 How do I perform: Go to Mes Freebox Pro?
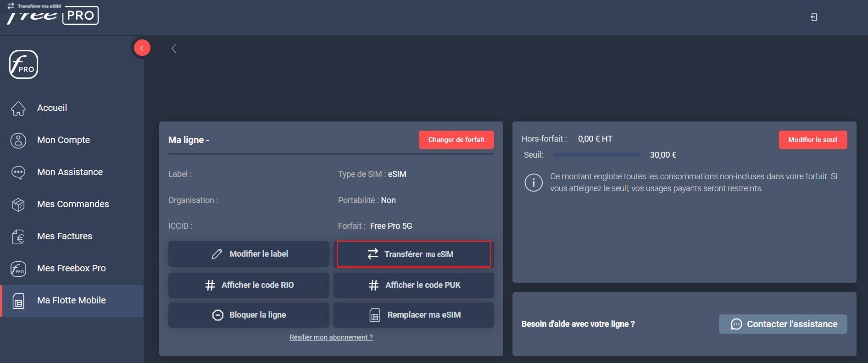click(72, 269)
